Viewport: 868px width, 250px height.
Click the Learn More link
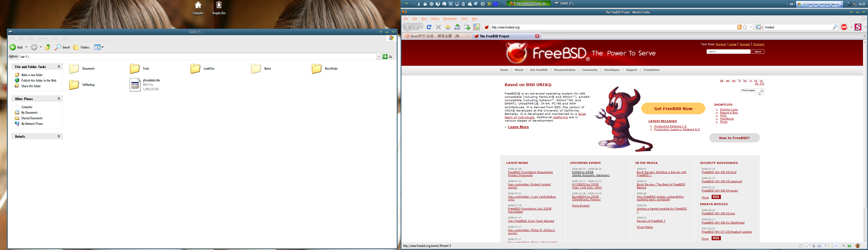(518, 127)
